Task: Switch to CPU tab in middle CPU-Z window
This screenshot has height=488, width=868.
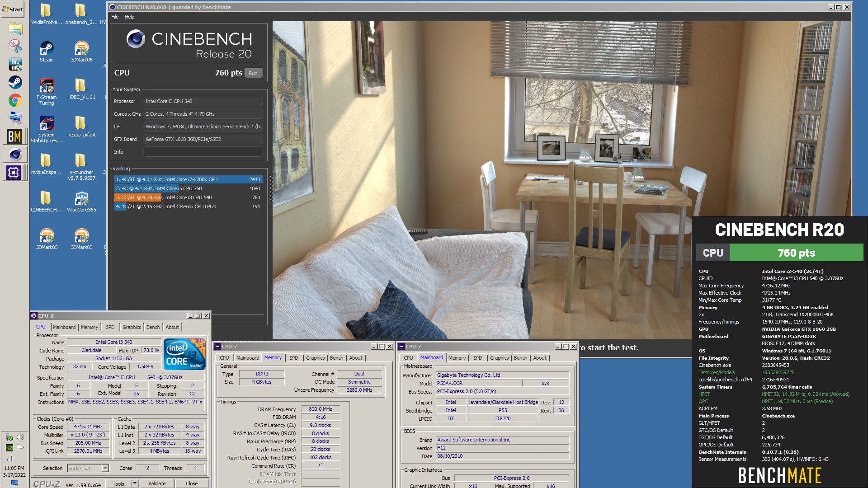Action: coord(224,358)
